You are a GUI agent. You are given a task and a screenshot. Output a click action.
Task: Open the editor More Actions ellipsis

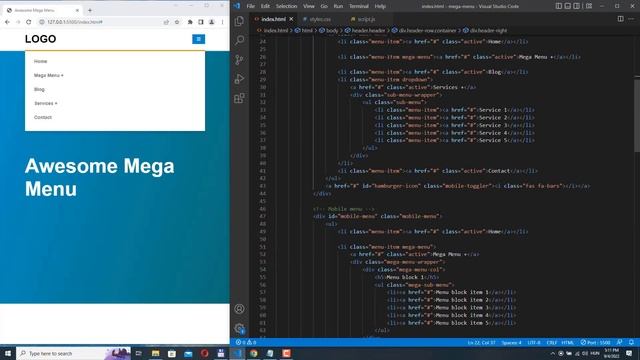tap(631, 19)
